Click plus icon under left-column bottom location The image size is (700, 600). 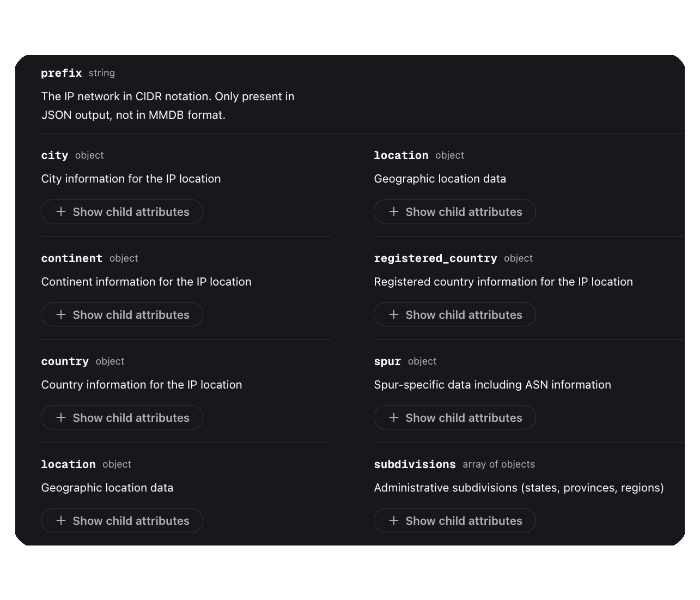(61, 520)
